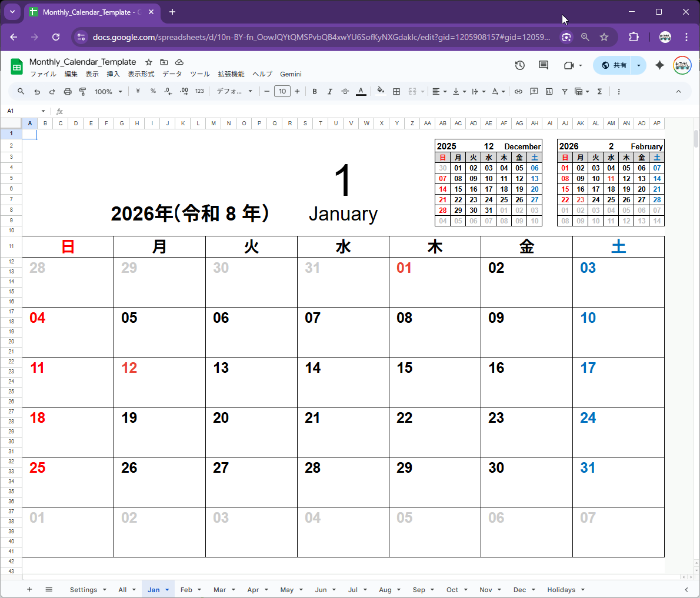Expand the share button dropdown arrow

(639, 65)
